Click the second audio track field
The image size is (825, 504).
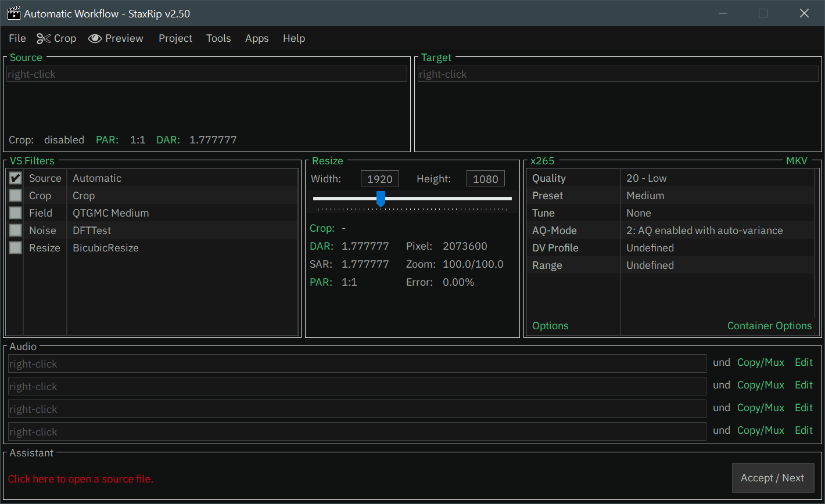pyautogui.click(x=357, y=386)
